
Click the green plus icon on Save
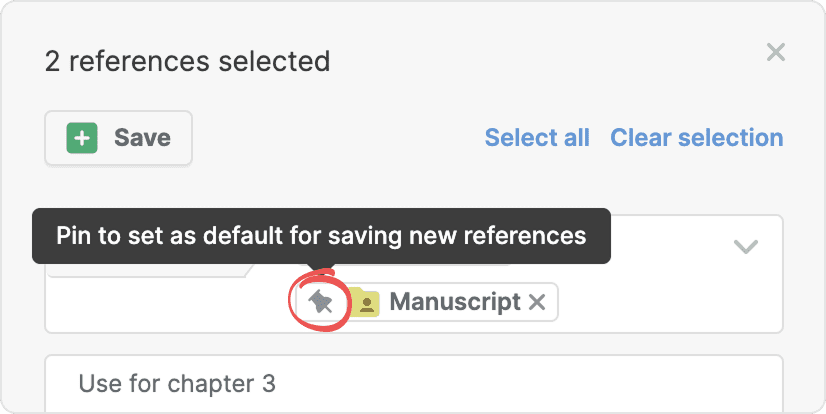point(82,138)
